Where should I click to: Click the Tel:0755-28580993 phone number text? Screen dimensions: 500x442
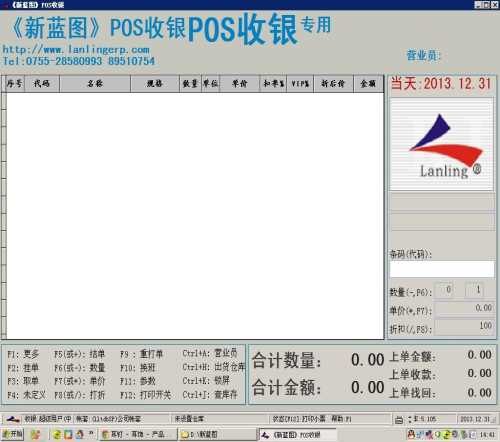point(79,61)
